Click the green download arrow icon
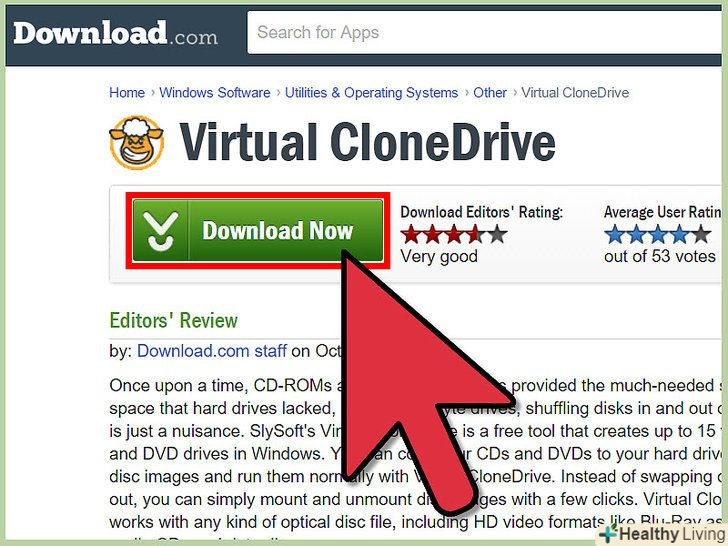The image size is (728, 546). tap(160, 231)
